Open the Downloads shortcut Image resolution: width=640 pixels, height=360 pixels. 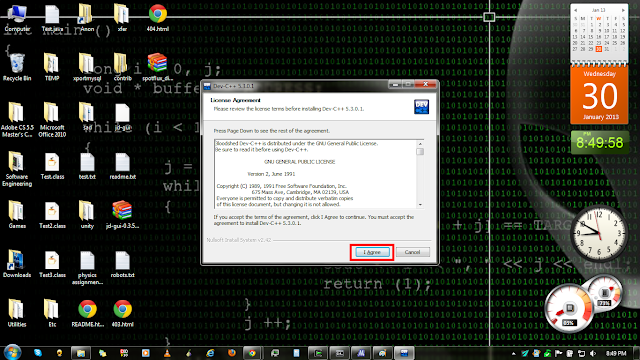tap(17, 264)
